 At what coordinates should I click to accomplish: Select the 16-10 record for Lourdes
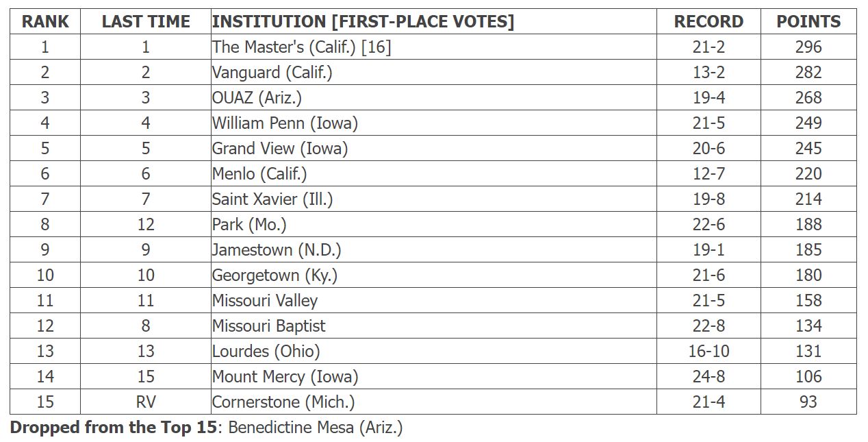709,351
